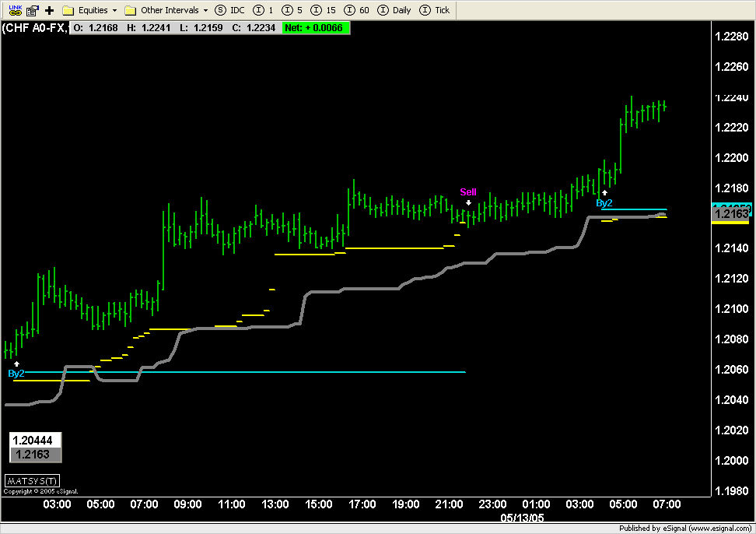Screen dimensions: 756x534
Task: Switch to the 5 minute interval
Action: point(292,10)
